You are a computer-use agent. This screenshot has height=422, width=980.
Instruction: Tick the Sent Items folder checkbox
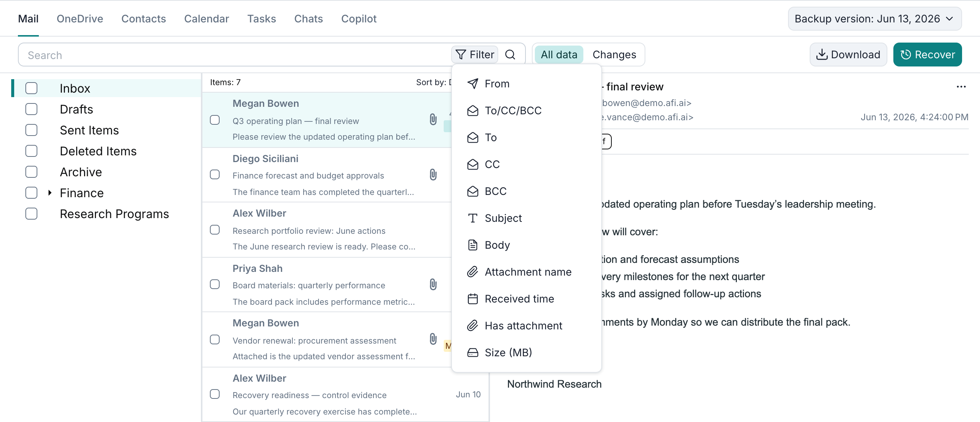point(31,130)
